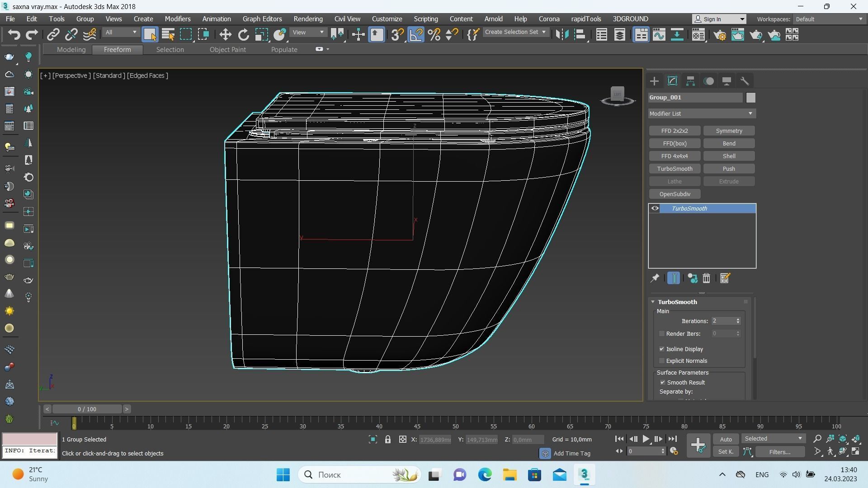
Task: Click the Redo arrow icon
Action: tap(32, 35)
